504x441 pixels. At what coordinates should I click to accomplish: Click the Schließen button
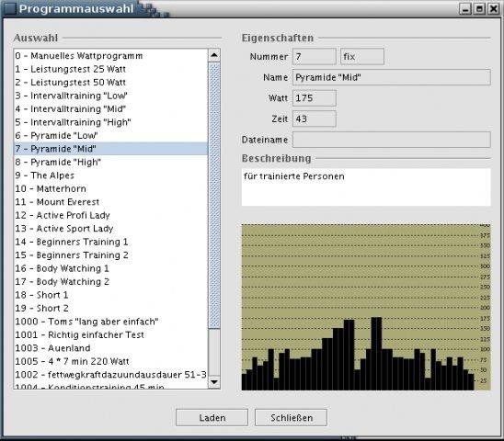tap(292, 417)
